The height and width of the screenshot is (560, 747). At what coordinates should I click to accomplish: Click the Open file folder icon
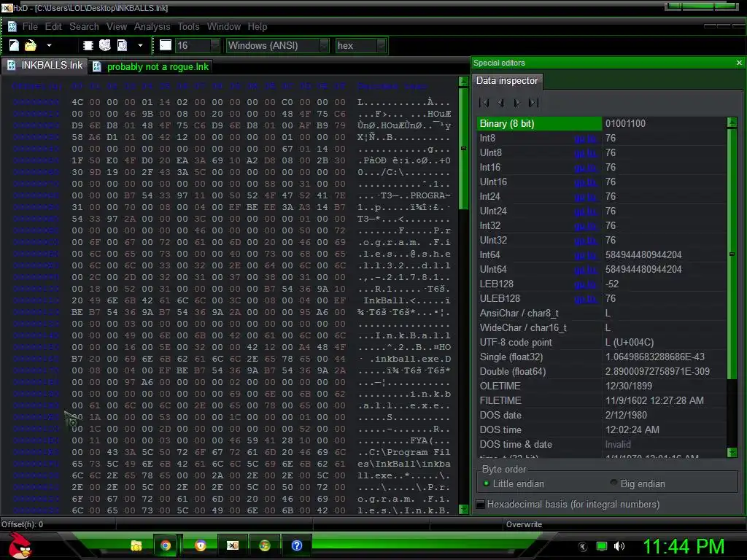[x=31, y=45]
